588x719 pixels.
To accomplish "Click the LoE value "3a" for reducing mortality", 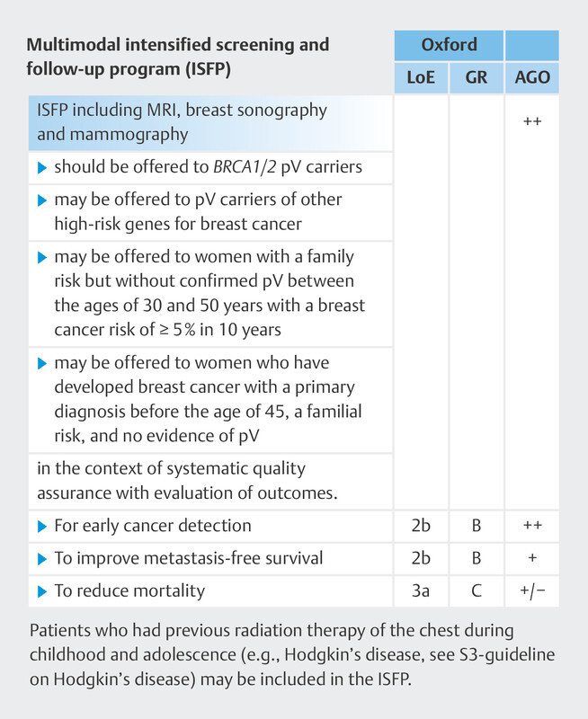I will pos(420,590).
